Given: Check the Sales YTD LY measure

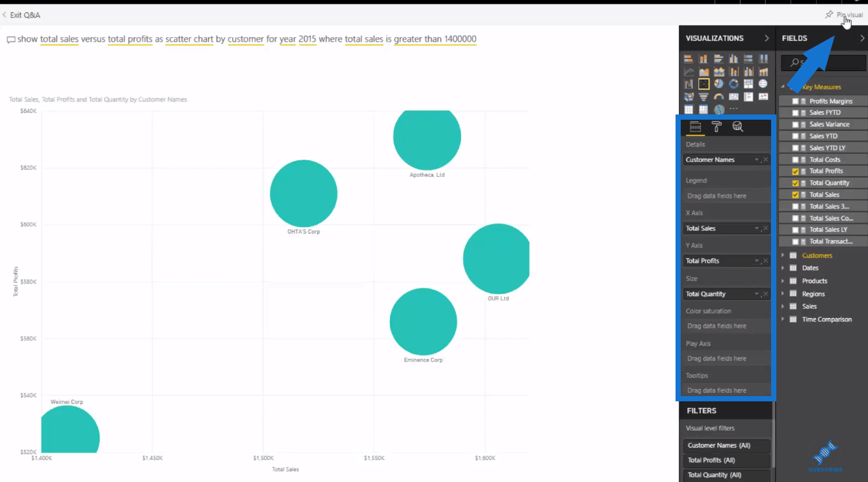Looking at the screenshot, I should click(796, 148).
